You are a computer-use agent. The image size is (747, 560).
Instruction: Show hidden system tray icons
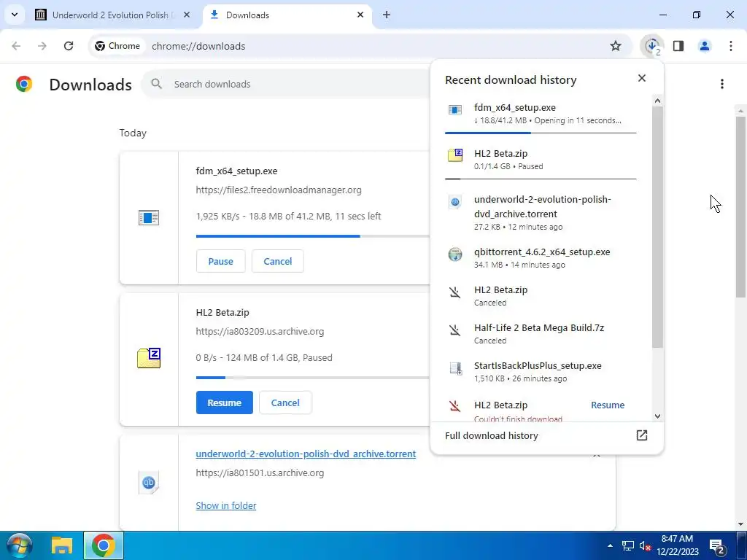pyautogui.click(x=610, y=545)
